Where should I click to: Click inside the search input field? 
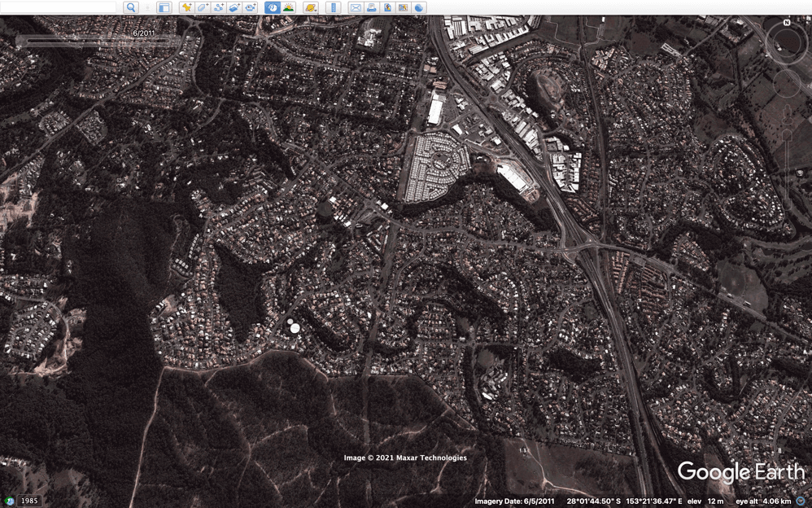pyautogui.click(x=58, y=7)
